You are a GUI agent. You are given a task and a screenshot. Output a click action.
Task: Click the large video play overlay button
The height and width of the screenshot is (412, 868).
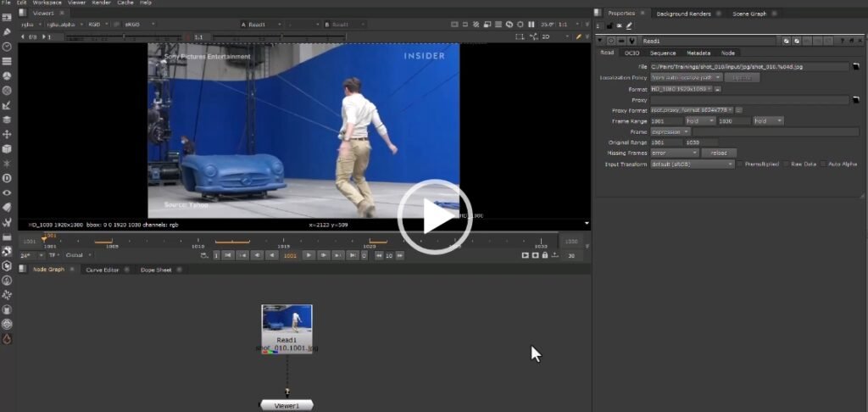click(435, 217)
